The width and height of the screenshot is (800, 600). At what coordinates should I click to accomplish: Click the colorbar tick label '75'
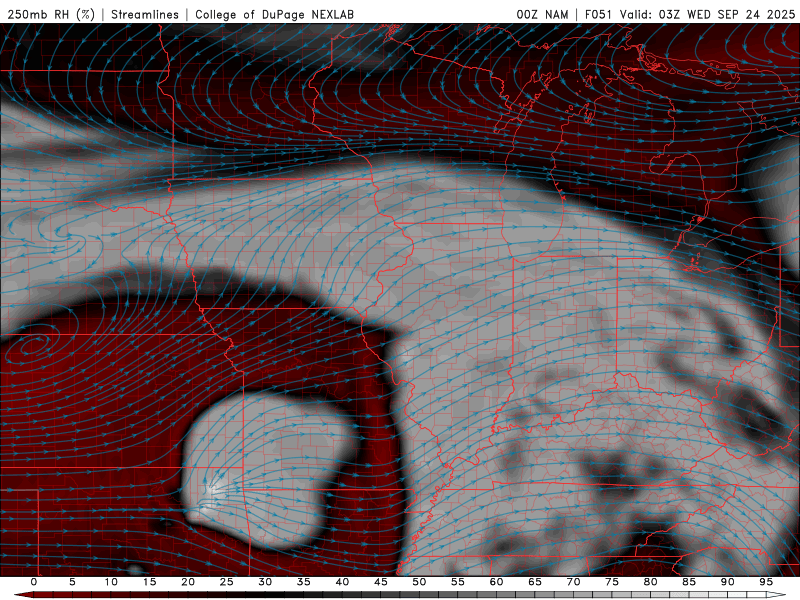(x=612, y=582)
